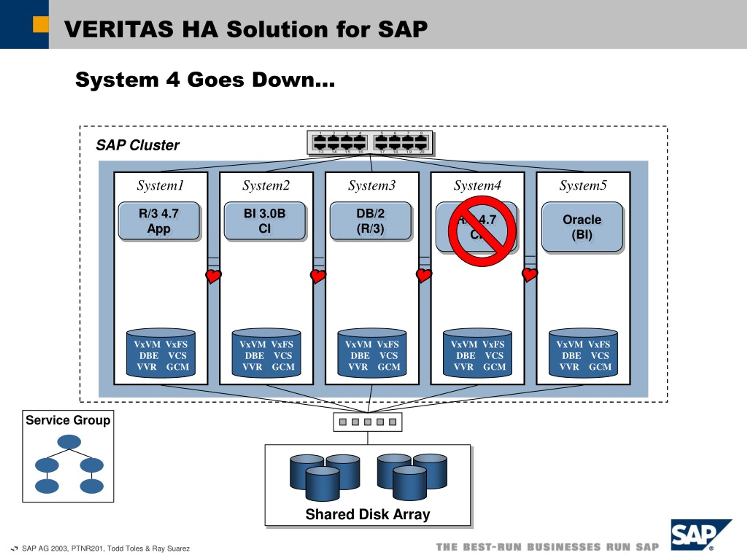Click the heartbeat heart between System2 and System3
This screenshot has height=560, width=747.
pyautogui.click(x=318, y=276)
